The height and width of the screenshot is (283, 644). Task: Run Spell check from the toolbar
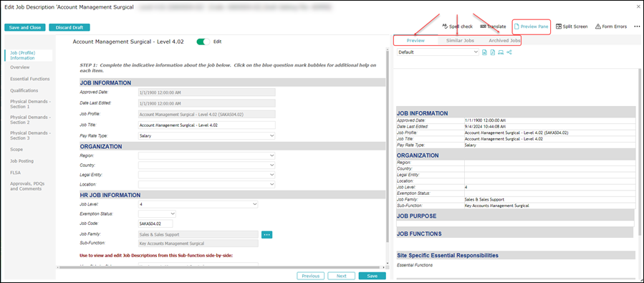pos(458,27)
